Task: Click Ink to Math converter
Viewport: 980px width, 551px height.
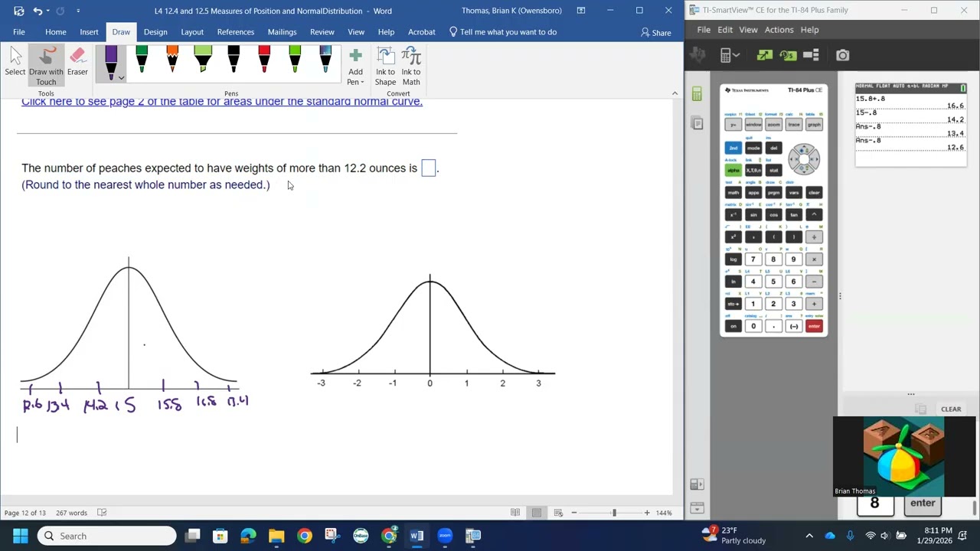Action: tap(411, 67)
